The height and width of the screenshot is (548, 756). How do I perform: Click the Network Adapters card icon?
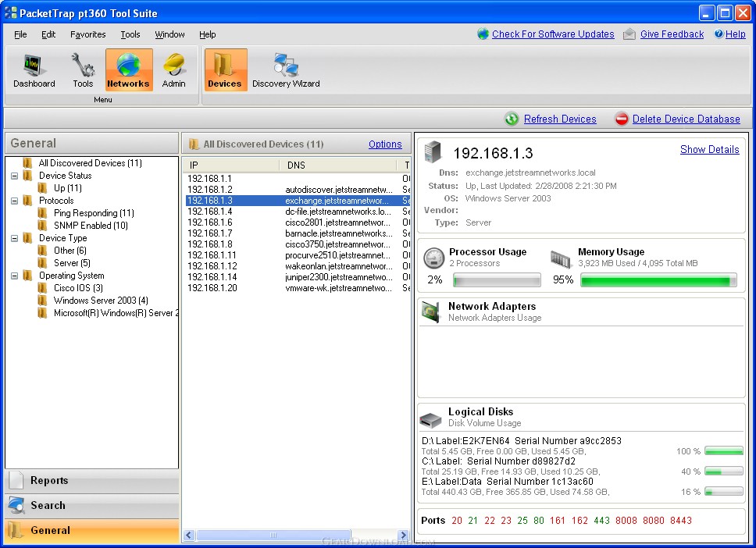tap(430, 311)
